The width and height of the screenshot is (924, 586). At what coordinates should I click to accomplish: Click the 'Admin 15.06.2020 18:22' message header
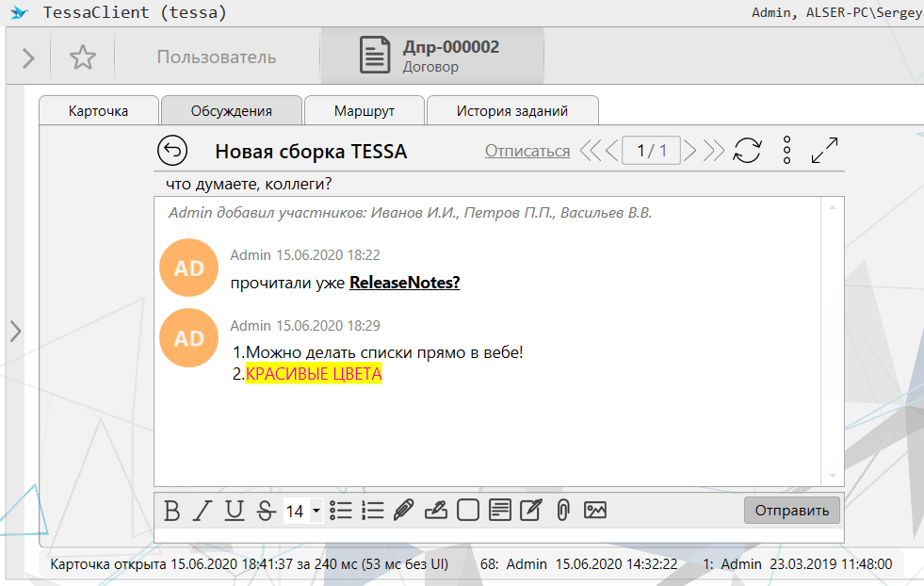[304, 254]
